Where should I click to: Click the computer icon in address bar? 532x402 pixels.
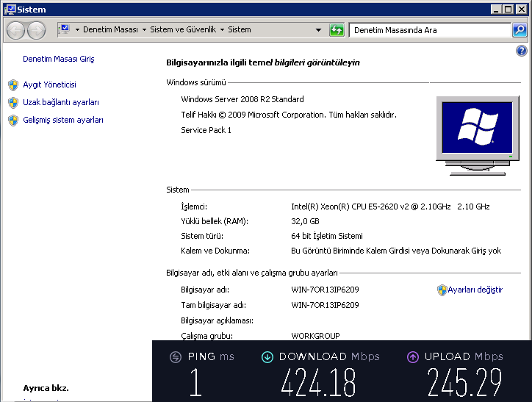pos(64,29)
